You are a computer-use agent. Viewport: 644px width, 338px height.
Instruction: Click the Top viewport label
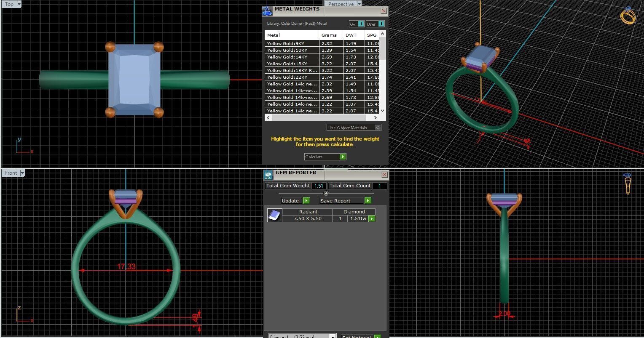(9, 4)
